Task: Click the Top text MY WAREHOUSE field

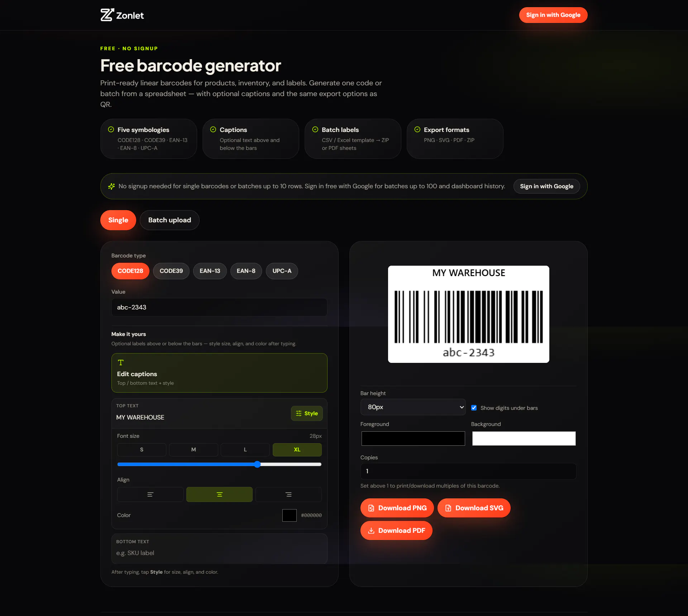Action: [201, 417]
